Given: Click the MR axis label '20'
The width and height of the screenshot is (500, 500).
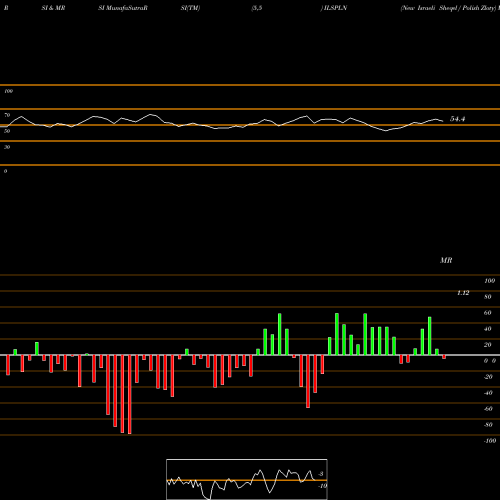Looking at the screenshot, I should (x=488, y=345).
